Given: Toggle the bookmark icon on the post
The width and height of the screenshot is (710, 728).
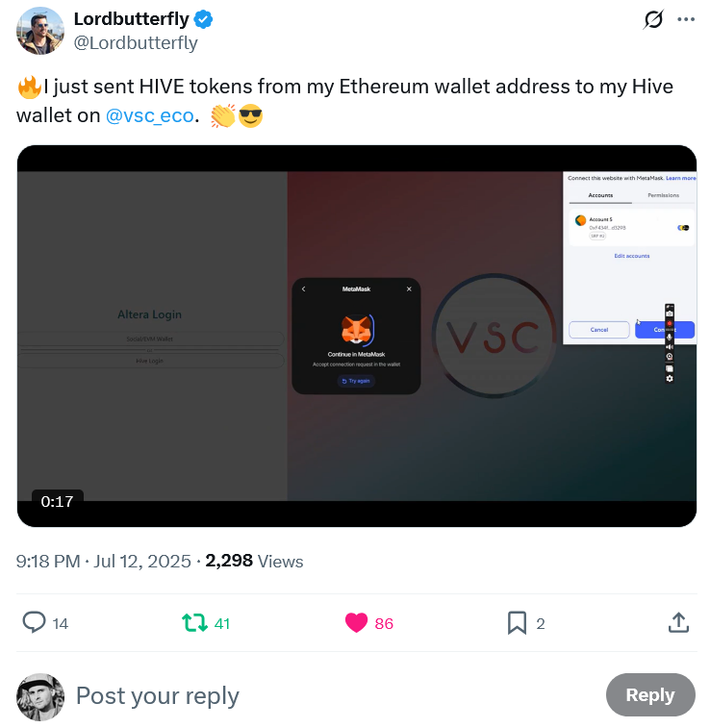Looking at the screenshot, I should [x=517, y=622].
